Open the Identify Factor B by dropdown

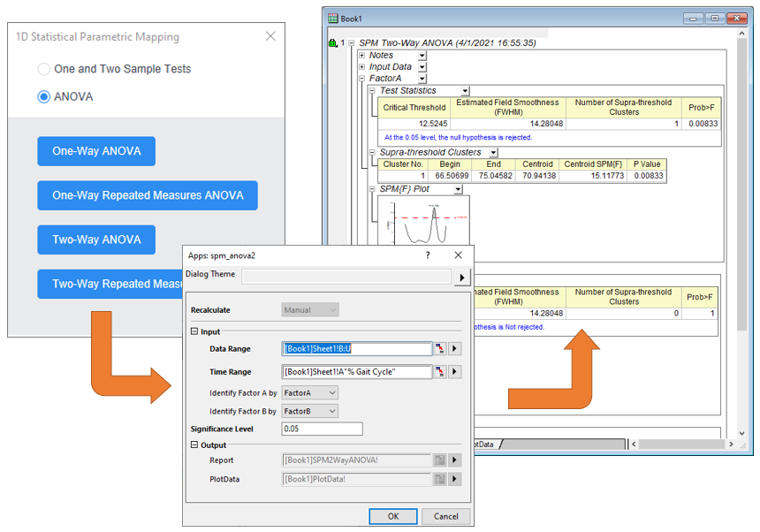308,411
